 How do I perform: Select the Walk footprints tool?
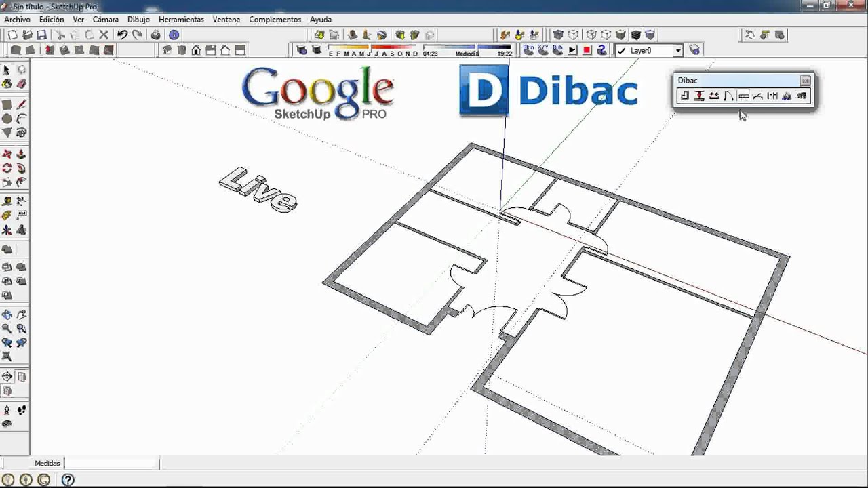pyautogui.click(x=21, y=410)
